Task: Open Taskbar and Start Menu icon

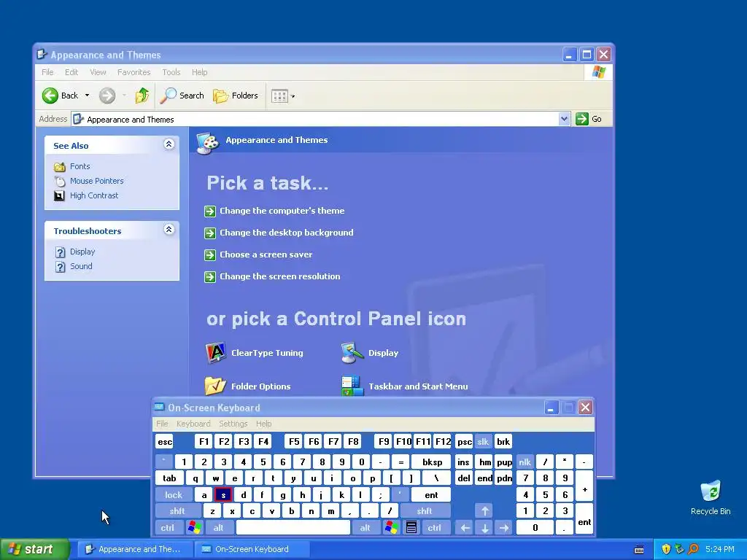Action: pos(352,386)
